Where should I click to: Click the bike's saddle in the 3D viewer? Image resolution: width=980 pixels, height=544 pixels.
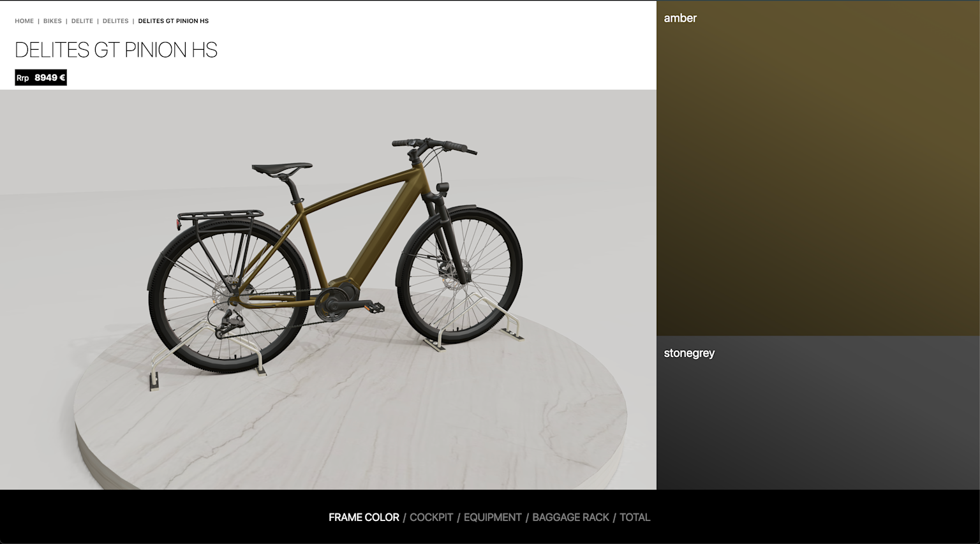click(x=281, y=169)
